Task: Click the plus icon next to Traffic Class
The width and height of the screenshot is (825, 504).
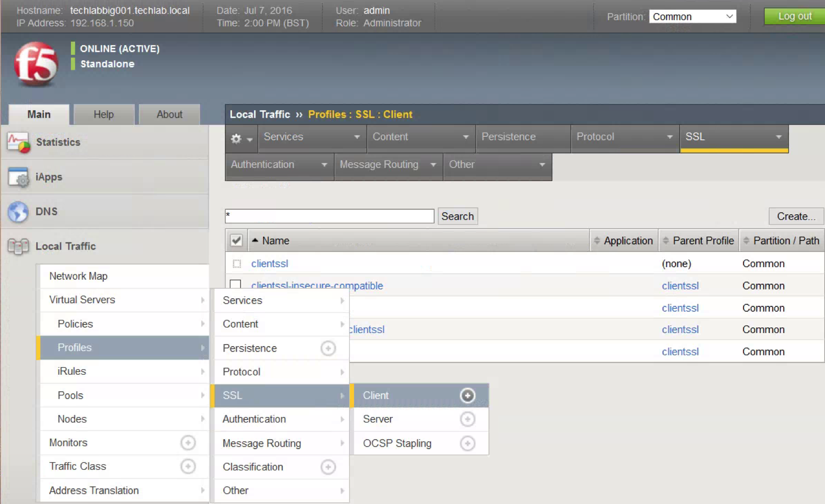Action: (188, 466)
